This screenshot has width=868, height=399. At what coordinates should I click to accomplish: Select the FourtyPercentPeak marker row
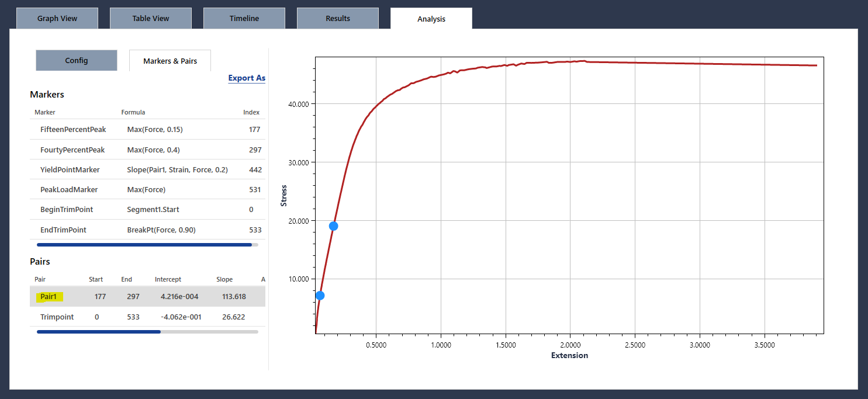click(x=147, y=150)
